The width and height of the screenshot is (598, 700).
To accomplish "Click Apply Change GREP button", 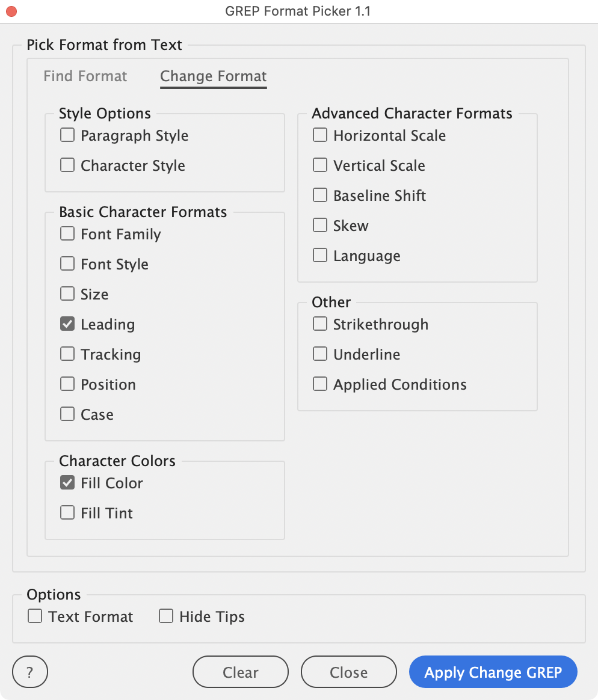I will pos(493,672).
